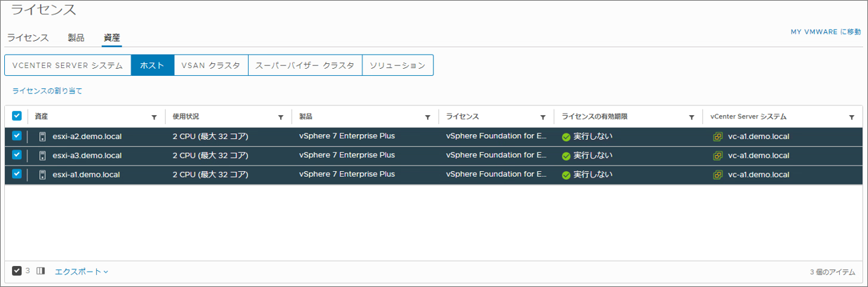Switch to the VSAN クラスタ tab
Viewport: 868px width, 287px height.
(x=211, y=65)
